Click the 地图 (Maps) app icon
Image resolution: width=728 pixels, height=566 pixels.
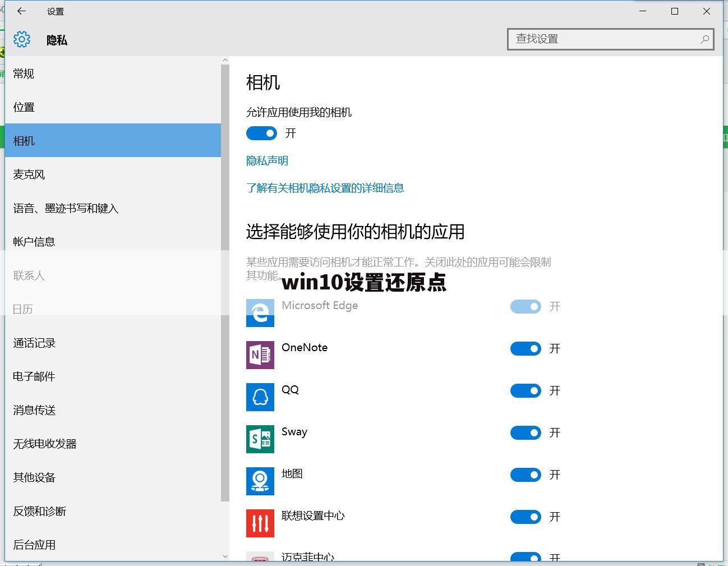260,481
